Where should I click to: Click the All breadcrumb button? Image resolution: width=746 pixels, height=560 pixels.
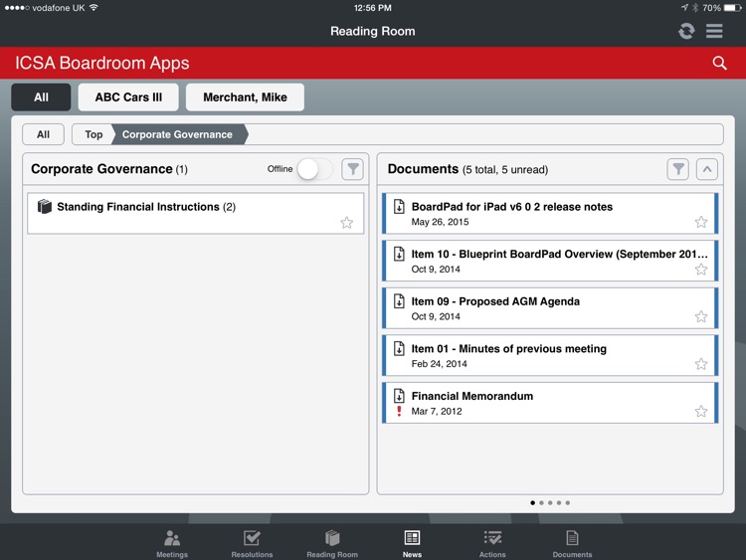pyautogui.click(x=43, y=134)
